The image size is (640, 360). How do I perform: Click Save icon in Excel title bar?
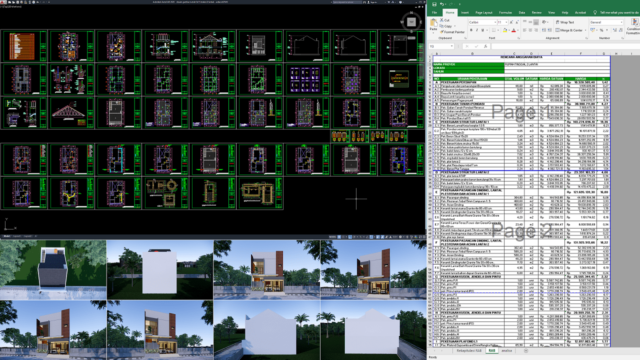pyautogui.click(x=434, y=4)
